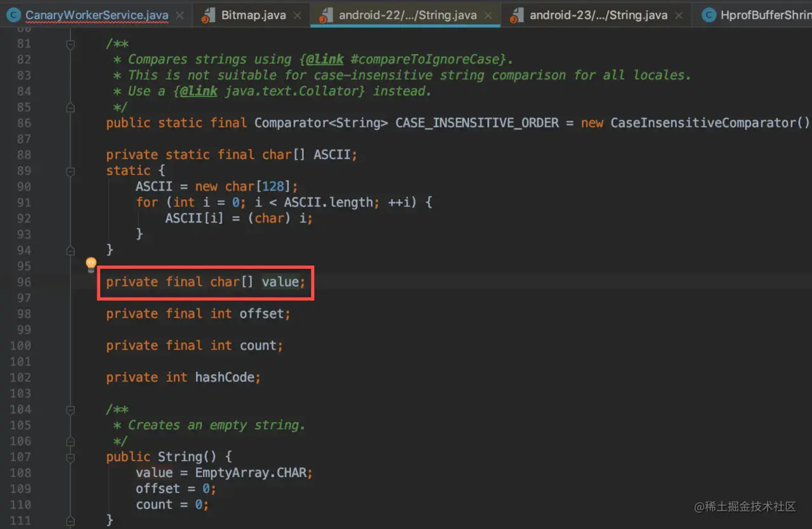Screen dimensions: 812x529
Task: Click the number 128 in the char array
Action: 273,186
